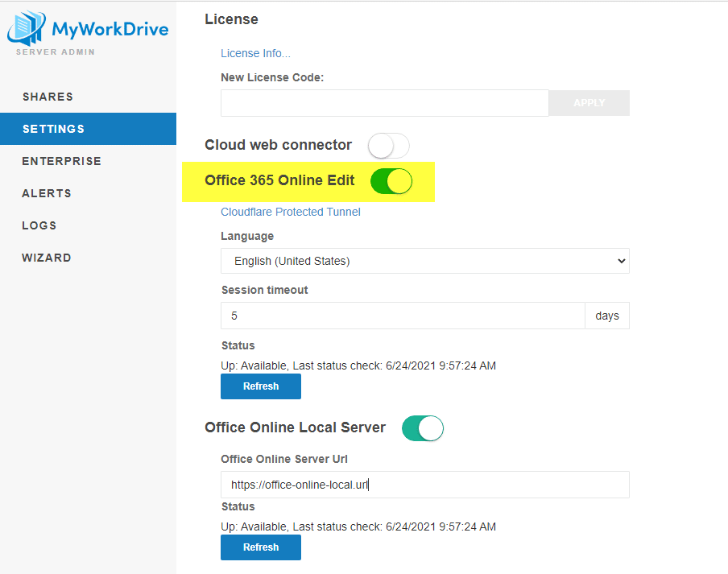Go to the Enterprise page
728x574 pixels.
tap(61, 161)
